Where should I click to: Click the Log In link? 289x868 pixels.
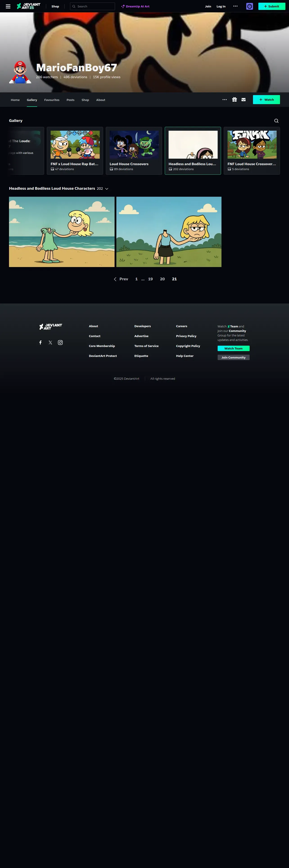221,6
